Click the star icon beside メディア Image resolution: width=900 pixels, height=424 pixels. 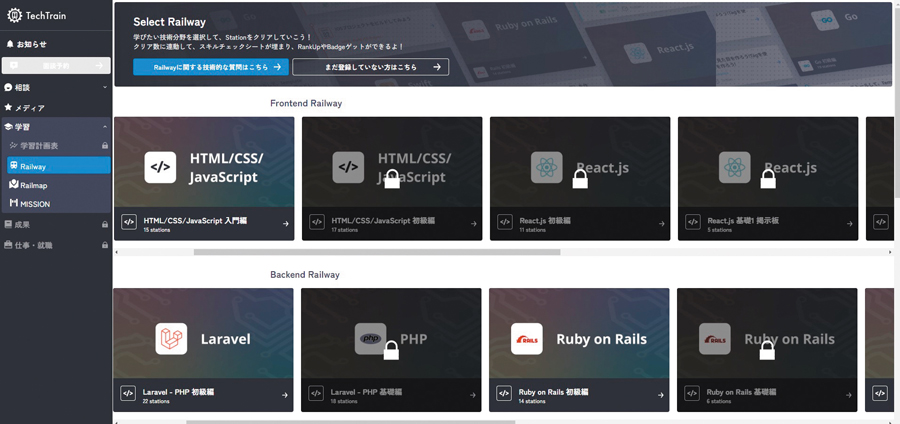point(8,107)
